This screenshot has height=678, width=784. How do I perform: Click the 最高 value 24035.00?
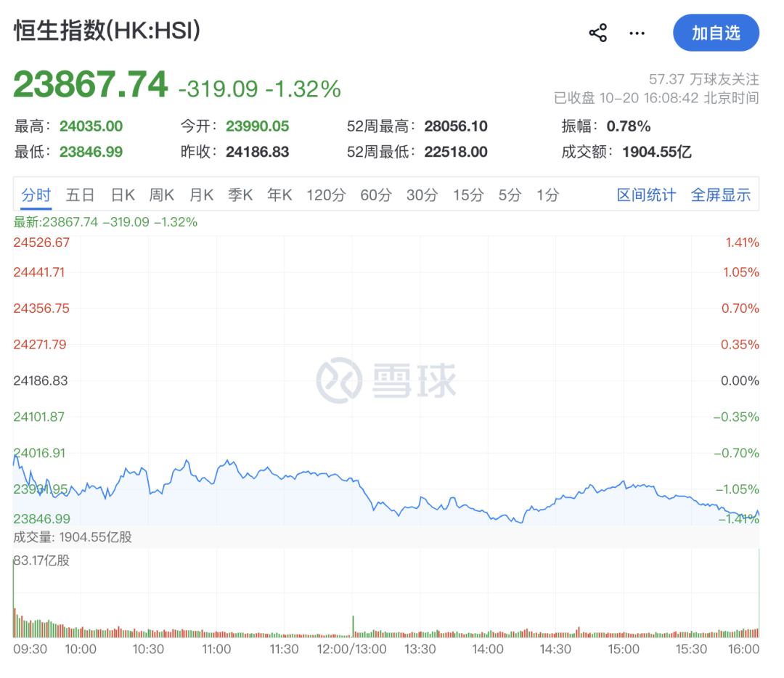(91, 126)
